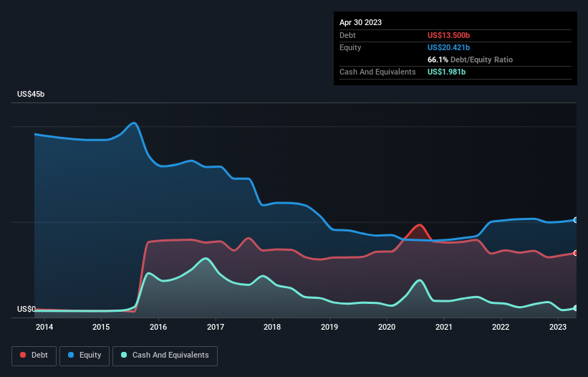The width and height of the screenshot is (588, 377).
Task: Click the Cash data point marker at chart end
Action: (x=576, y=308)
